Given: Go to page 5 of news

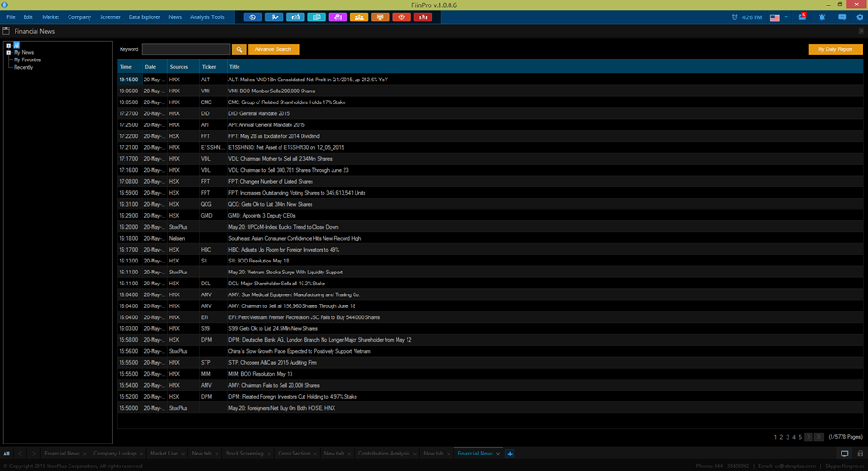Looking at the screenshot, I should coord(799,437).
